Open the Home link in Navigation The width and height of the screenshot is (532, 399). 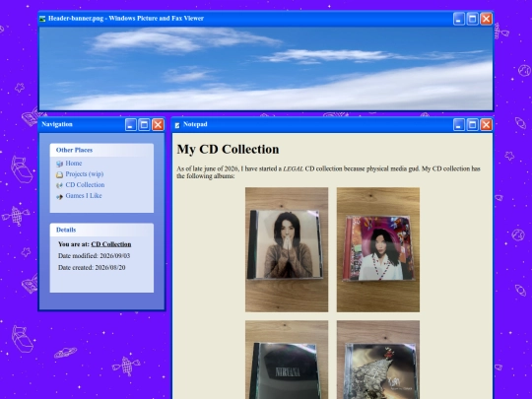tap(74, 164)
